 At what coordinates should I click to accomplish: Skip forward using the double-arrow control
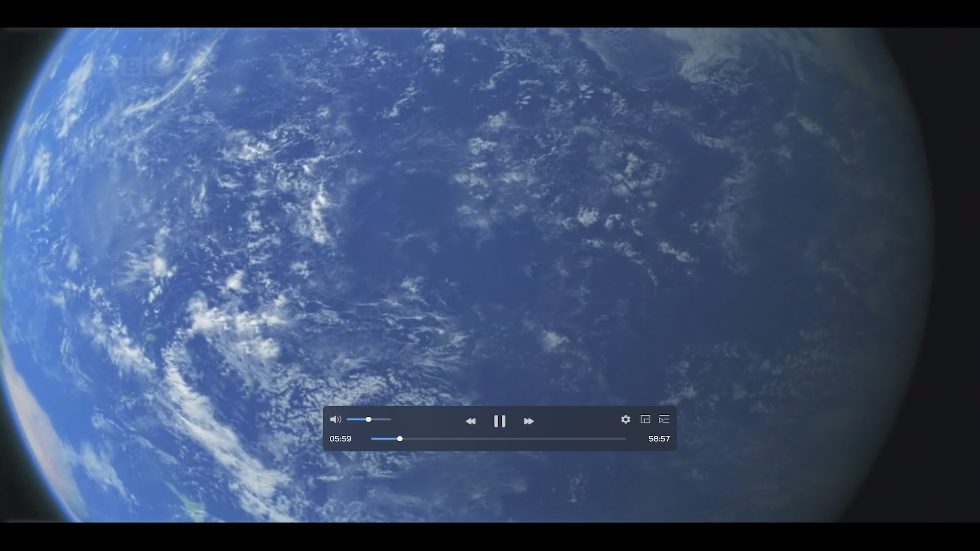point(529,421)
